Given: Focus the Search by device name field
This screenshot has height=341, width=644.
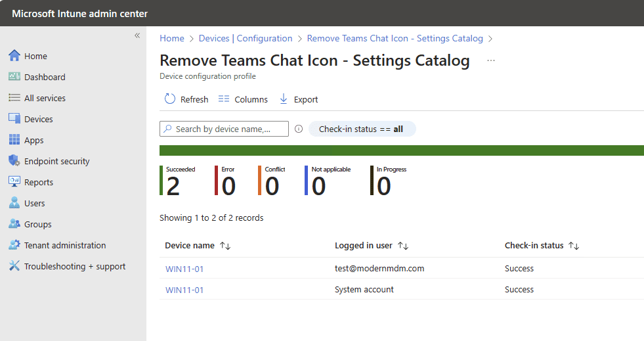Looking at the screenshot, I should coord(225,129).
